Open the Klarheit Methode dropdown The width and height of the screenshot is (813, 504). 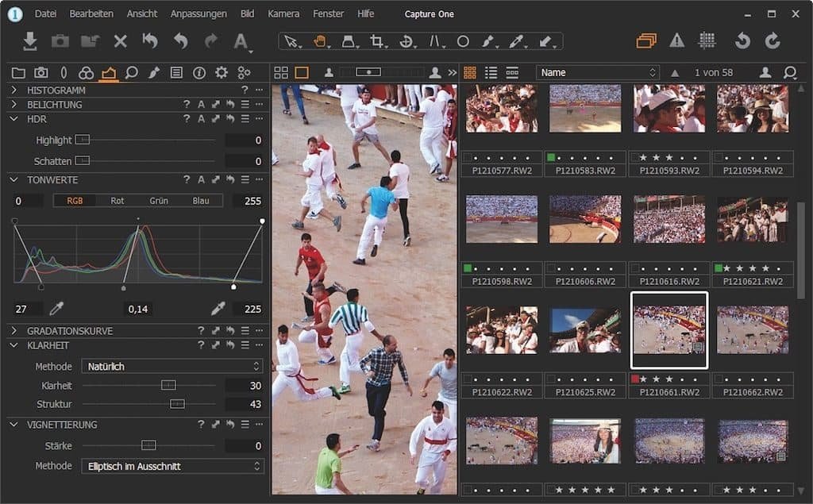(x=171, y=367)
